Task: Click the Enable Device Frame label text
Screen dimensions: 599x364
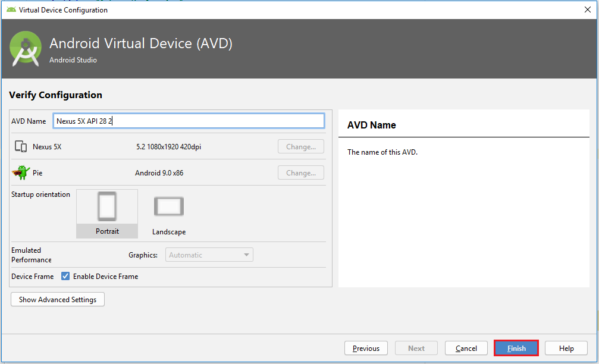Action: click(105, 277)
